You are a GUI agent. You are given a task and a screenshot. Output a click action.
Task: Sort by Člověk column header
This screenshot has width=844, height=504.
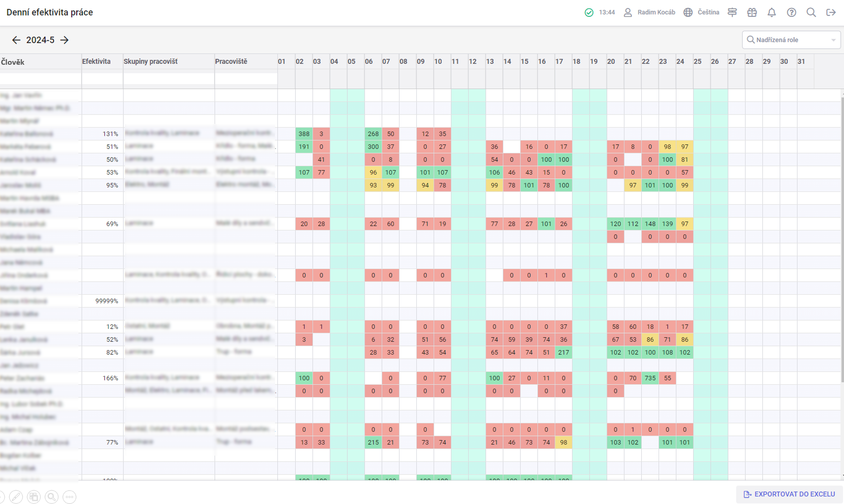40,62
